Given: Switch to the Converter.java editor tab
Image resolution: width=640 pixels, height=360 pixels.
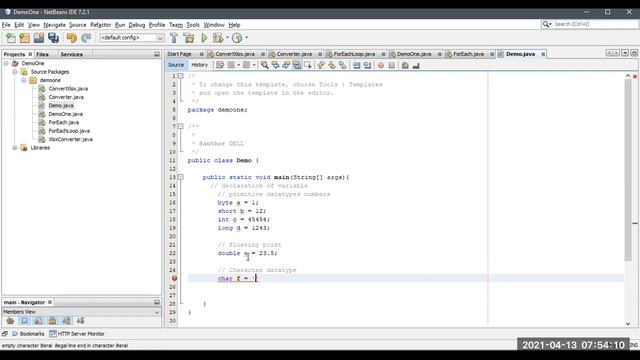Looking at the screenshot, I should 294,54.
